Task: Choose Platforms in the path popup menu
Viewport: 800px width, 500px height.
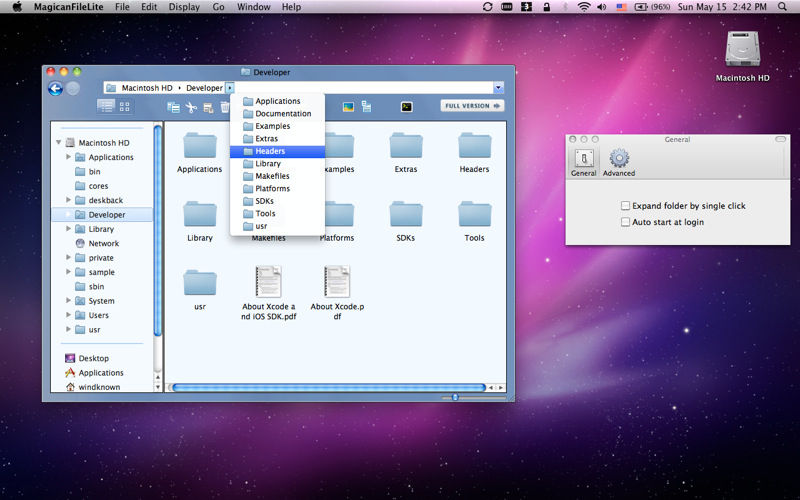Action: (x=277, y=188)
